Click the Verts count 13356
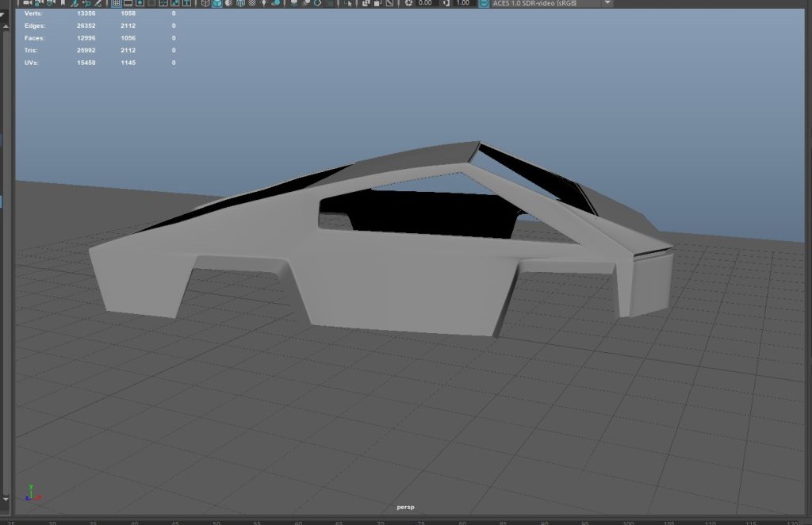 point(86,13)
